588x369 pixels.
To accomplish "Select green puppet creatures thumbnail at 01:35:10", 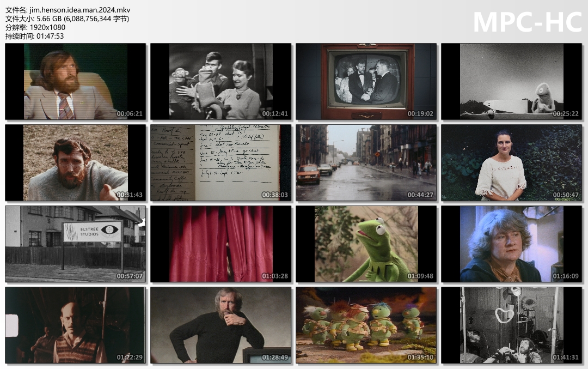I will pos(366,325).
